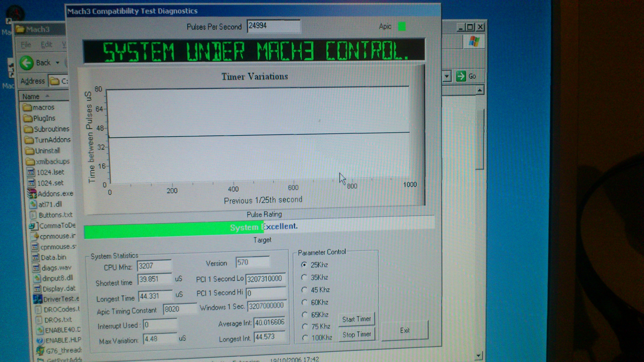Open the Back history dropdown arrow
This screenshot has height=362, width=644.
[x=57, y=63]
